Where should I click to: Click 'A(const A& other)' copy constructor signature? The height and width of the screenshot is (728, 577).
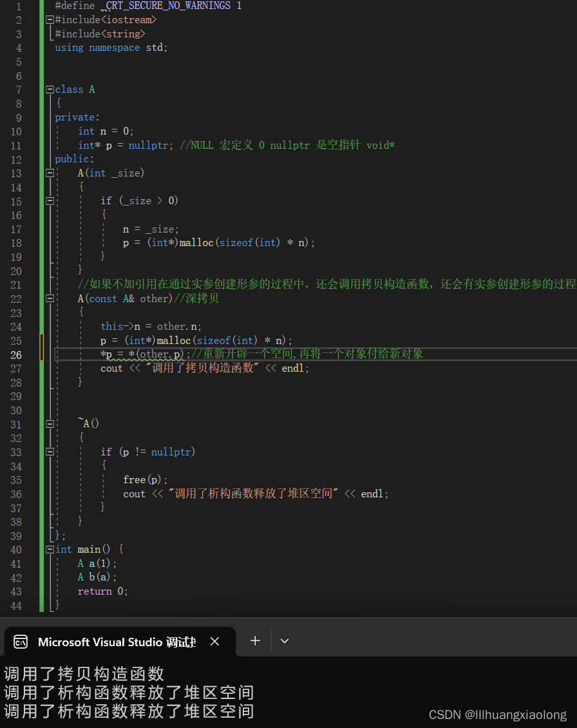pos(126,298)
